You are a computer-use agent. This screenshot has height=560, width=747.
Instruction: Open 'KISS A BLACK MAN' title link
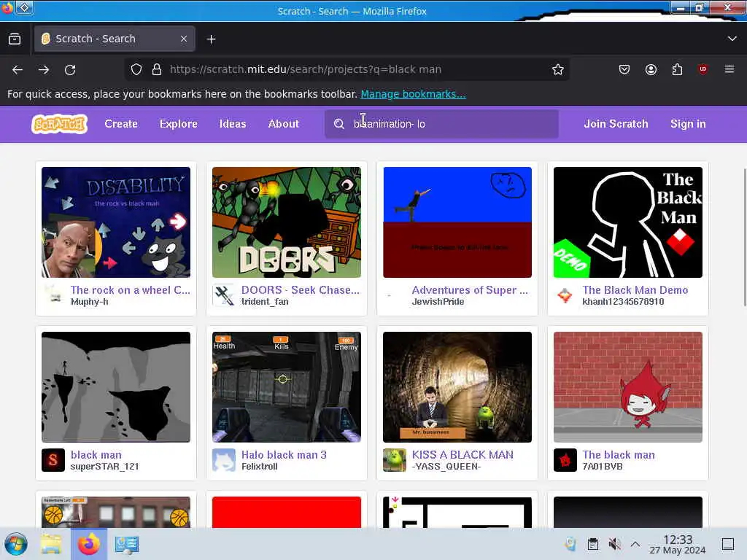[462, 455]
